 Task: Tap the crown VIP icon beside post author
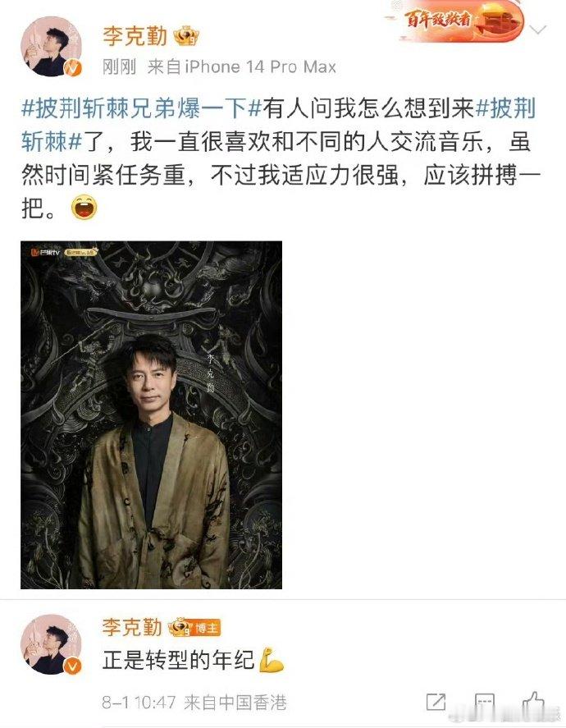[x=186, y=36]
